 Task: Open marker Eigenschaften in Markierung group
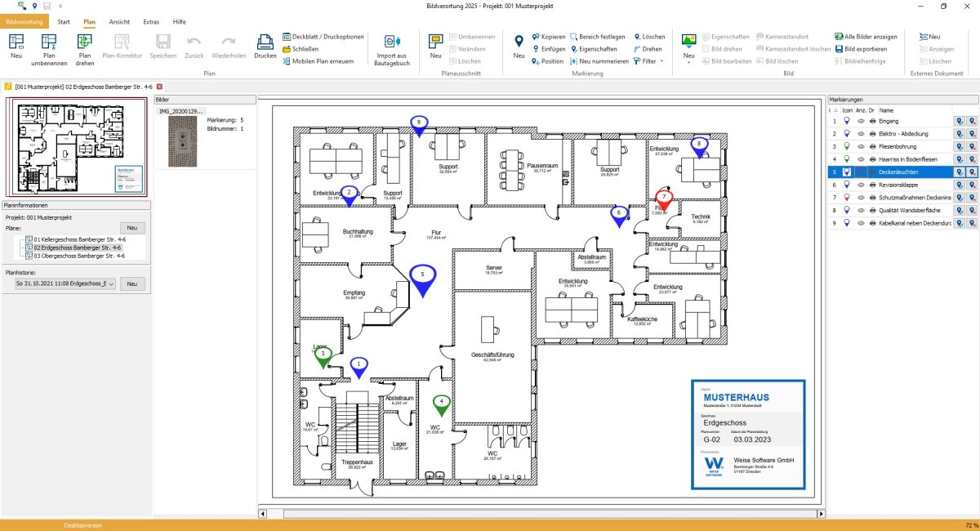point(594,49)
